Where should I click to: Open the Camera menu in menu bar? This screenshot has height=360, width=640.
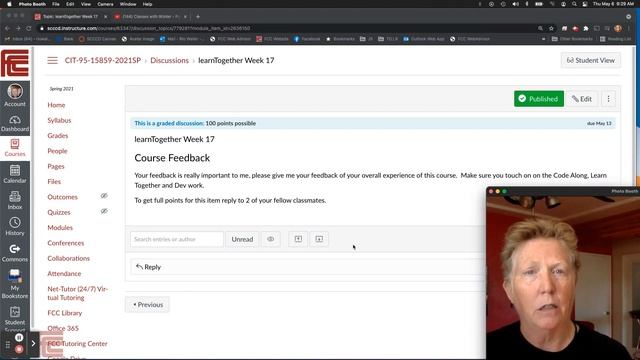coord(105,4)
